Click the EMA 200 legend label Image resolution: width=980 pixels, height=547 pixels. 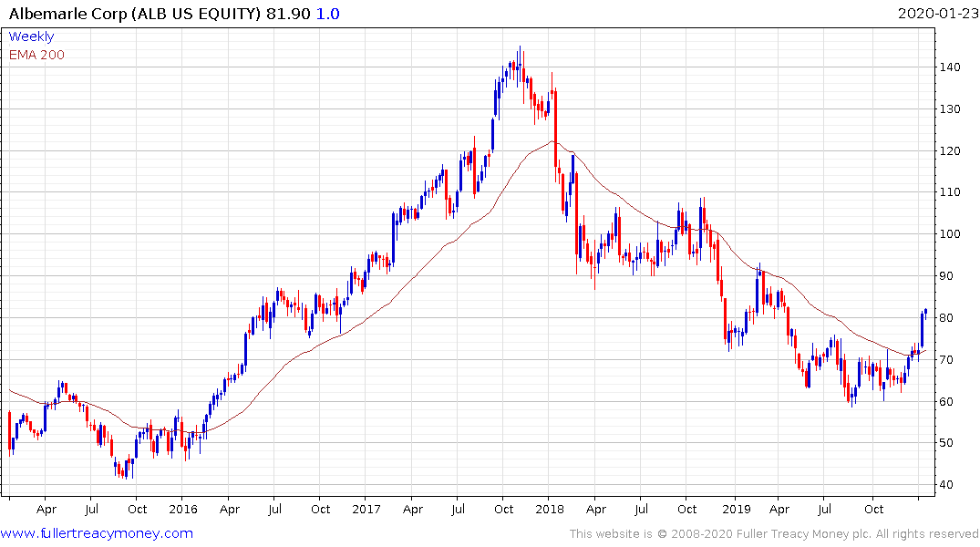[x=36, y=55]
